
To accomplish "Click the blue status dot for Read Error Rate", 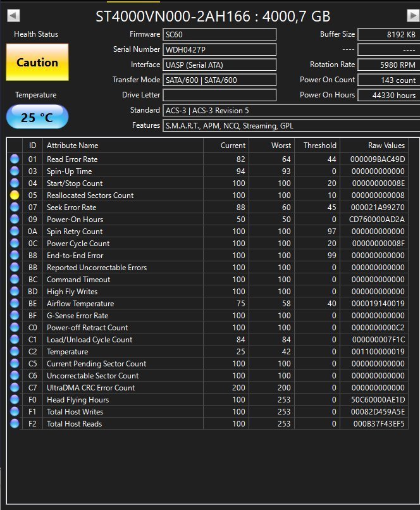I will coord(15,159).
